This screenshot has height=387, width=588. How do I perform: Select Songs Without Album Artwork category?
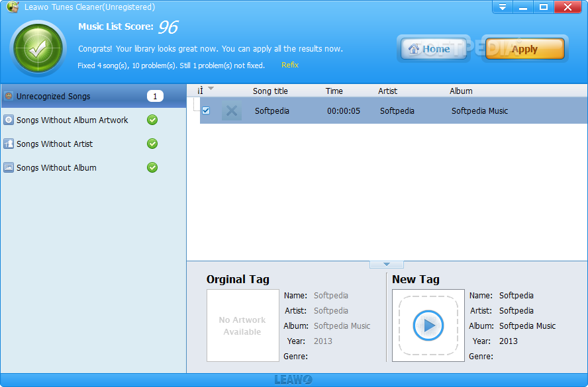click(93, 120)
